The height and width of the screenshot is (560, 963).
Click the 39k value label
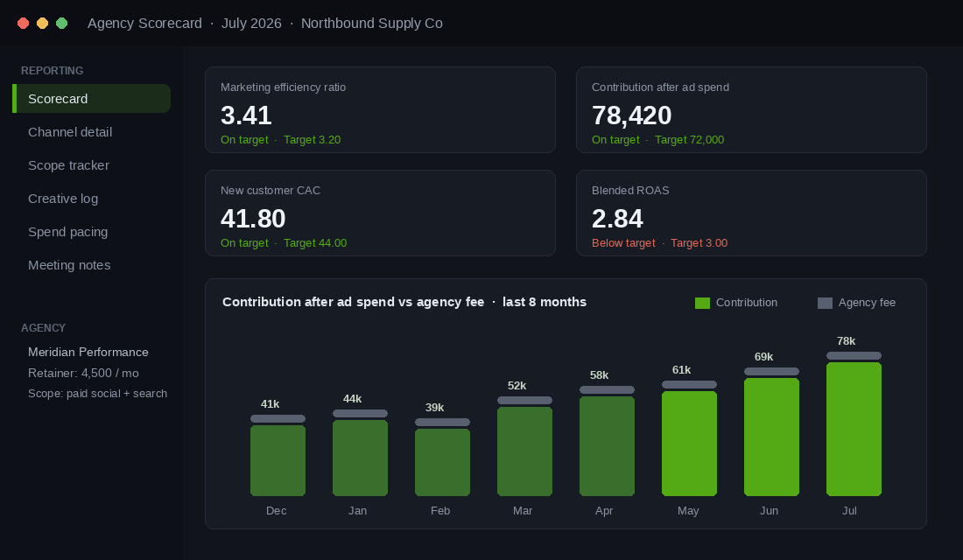[x=435, y=408]
